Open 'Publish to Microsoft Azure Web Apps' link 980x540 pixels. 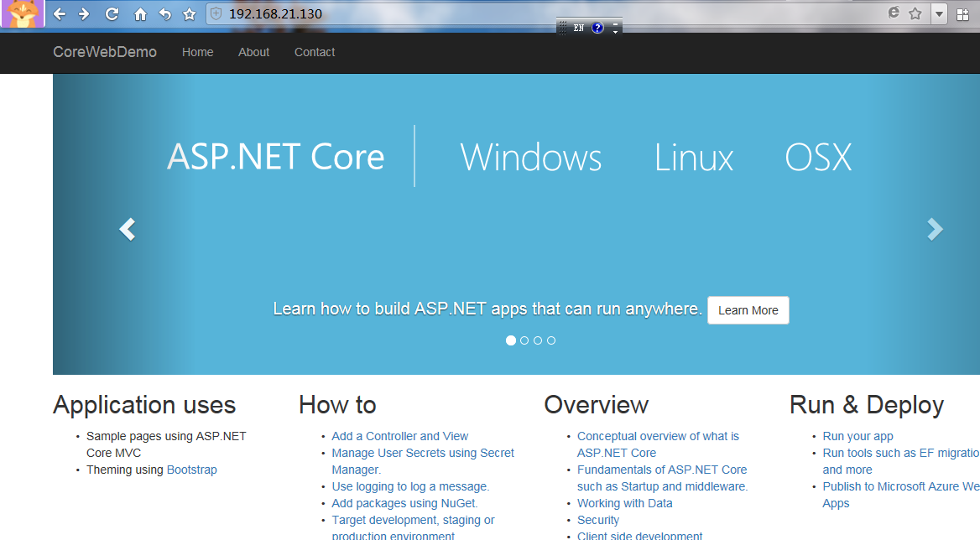pyautogui.click(x=901, y=495)
